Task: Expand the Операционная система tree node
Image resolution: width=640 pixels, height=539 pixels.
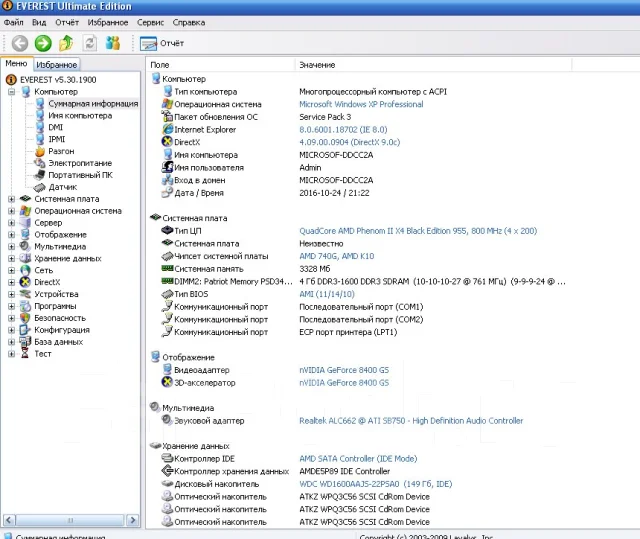Action: [11, 211]
